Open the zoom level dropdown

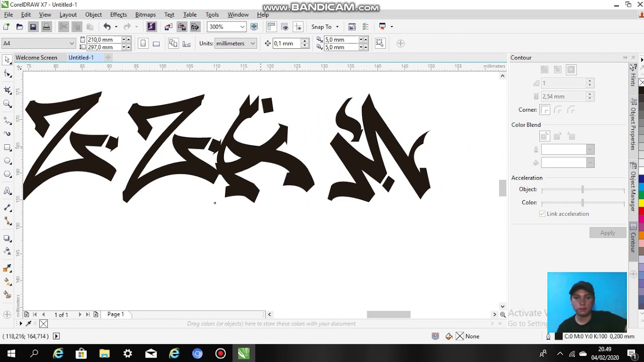coord(242,27)
